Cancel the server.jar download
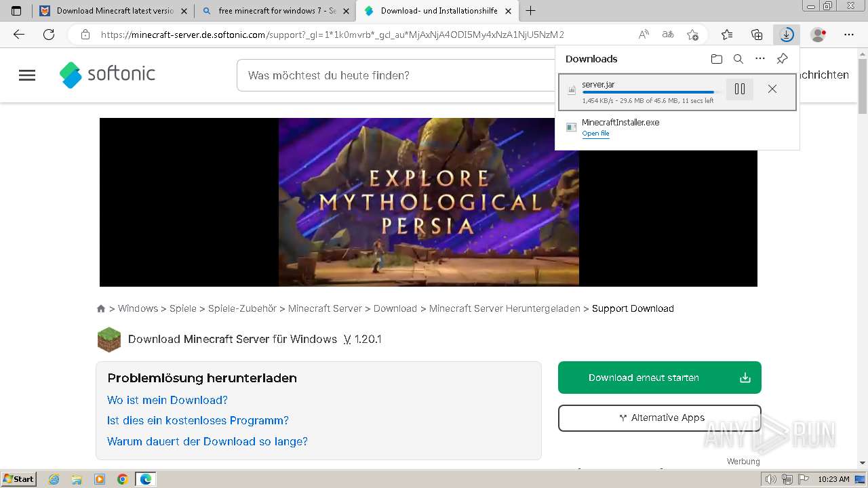868x488 pixels. point(772,89)
